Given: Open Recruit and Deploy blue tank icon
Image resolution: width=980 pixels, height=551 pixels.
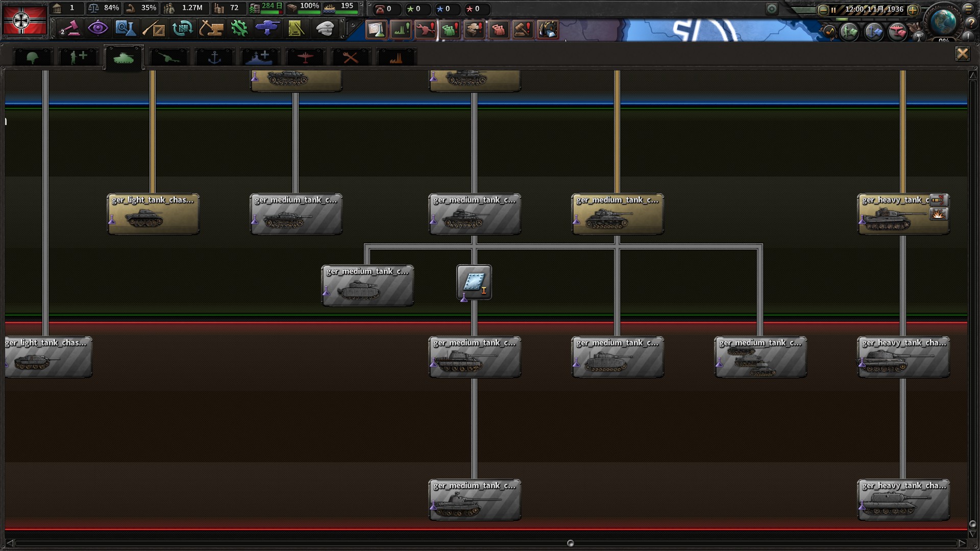Looking at the screenshot, I should pos(267,29).
